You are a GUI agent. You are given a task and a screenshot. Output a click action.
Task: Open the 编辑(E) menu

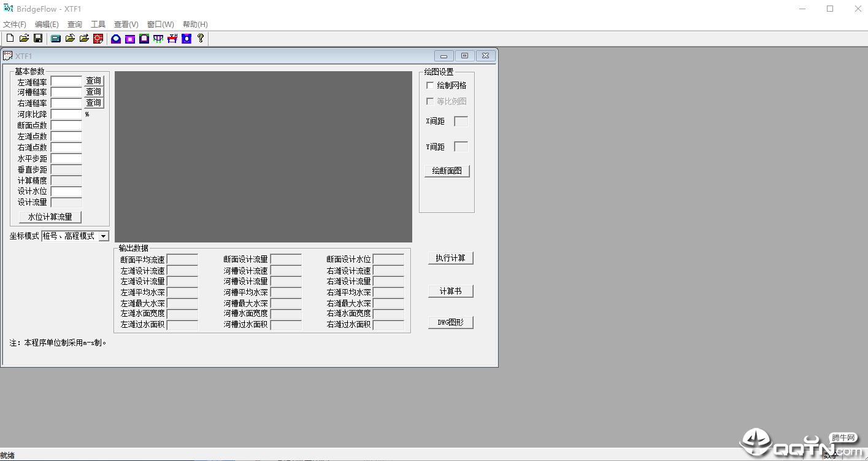(47, 25)
